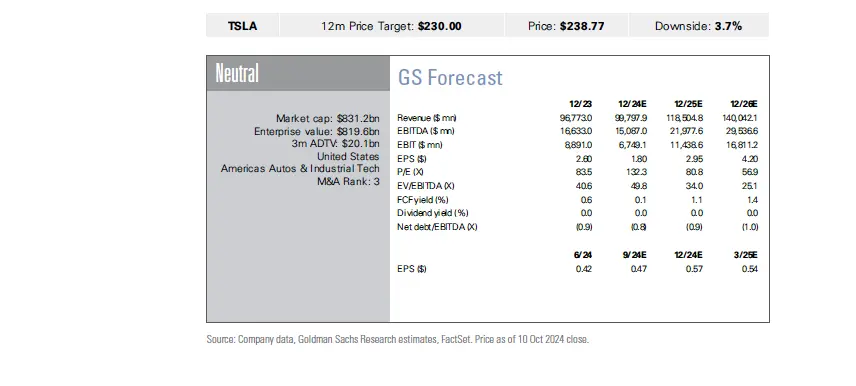Click the FCF yield (%) row label
Screen dimensions: 856x386
423,200
